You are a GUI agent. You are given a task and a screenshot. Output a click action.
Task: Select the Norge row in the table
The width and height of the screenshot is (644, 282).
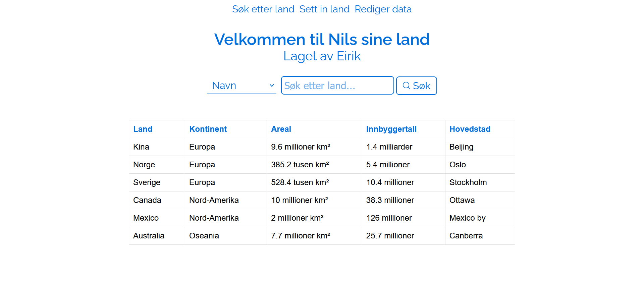pos(144,165)
